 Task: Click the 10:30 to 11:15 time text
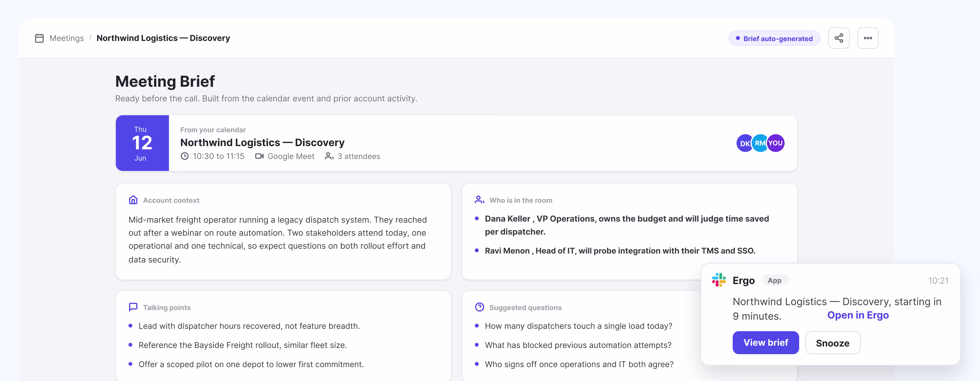tap(218, 156)
